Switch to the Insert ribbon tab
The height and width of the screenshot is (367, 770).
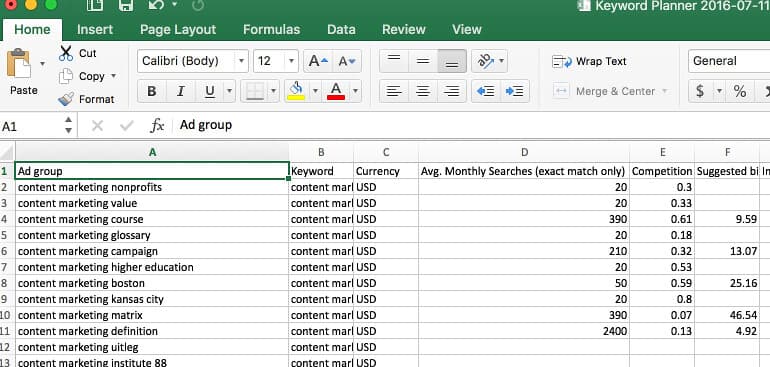[x=95, y=29]
